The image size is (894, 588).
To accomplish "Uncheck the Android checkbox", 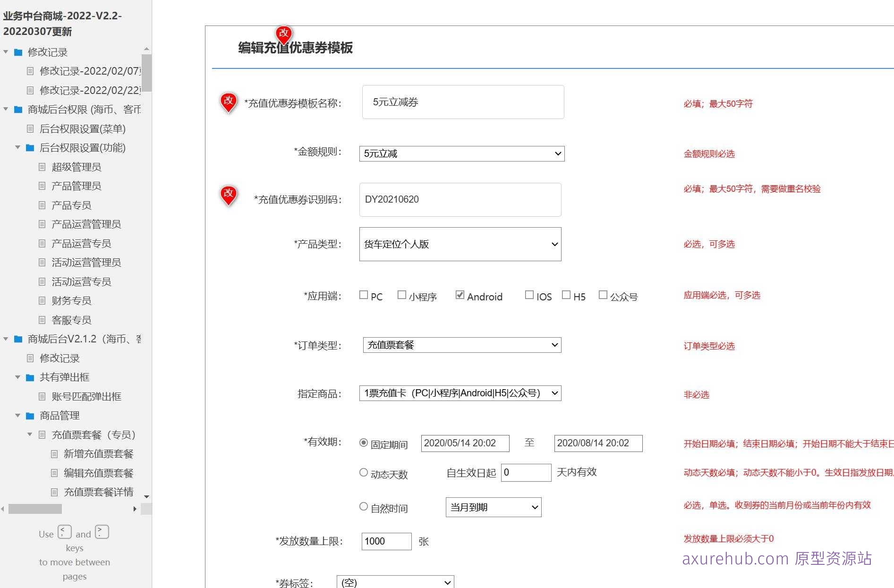I will pyautogui.click(x=460, y=294).
